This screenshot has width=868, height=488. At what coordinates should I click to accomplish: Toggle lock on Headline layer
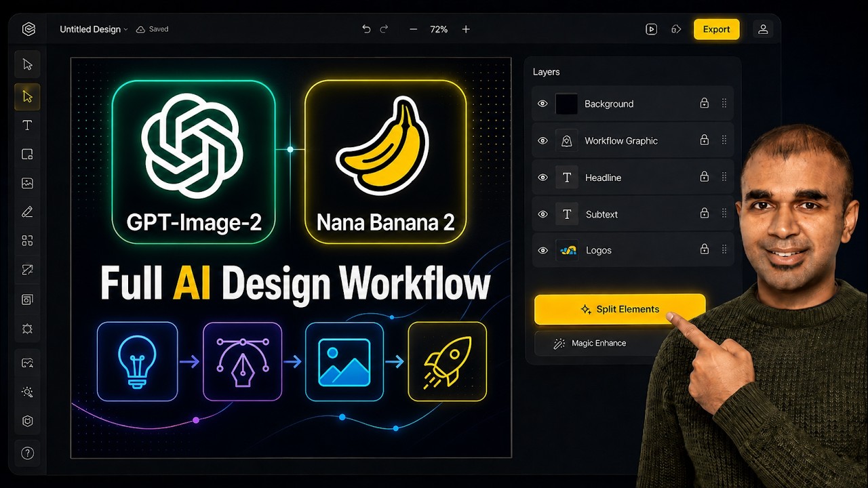[704, 176]
